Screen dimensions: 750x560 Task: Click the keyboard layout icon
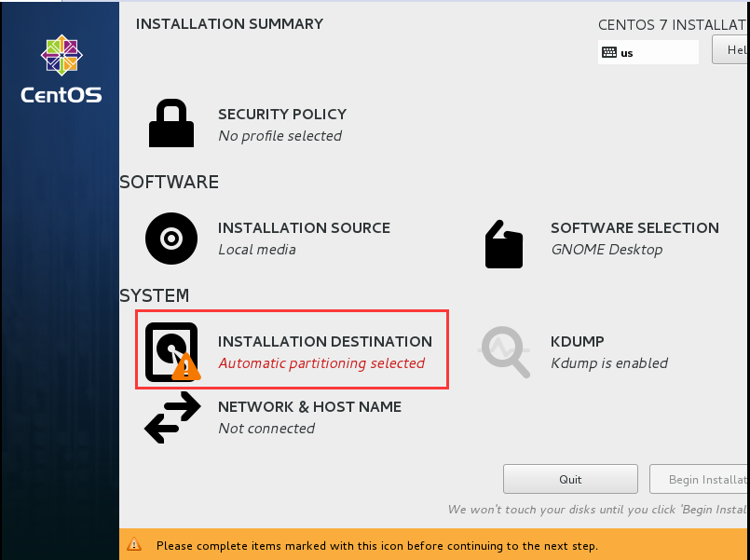click(609, 52)
